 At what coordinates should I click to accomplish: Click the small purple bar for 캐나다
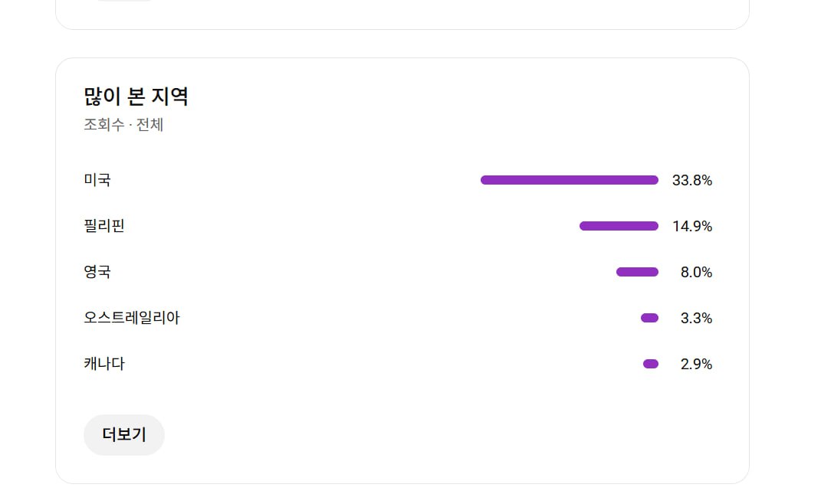[x=651, y=364]
